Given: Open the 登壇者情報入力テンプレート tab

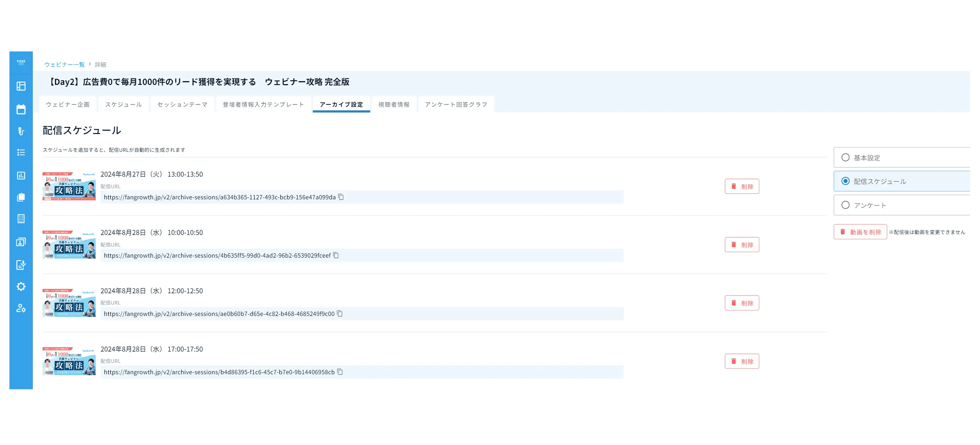Looking at the screenshot, I should click(263, 105).
